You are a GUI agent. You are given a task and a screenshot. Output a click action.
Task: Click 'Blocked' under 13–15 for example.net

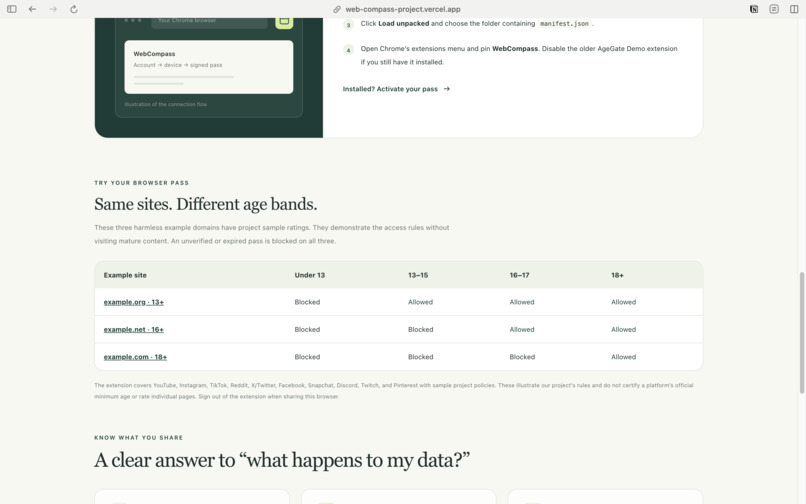pyautogui.click(x=420, y=329)
